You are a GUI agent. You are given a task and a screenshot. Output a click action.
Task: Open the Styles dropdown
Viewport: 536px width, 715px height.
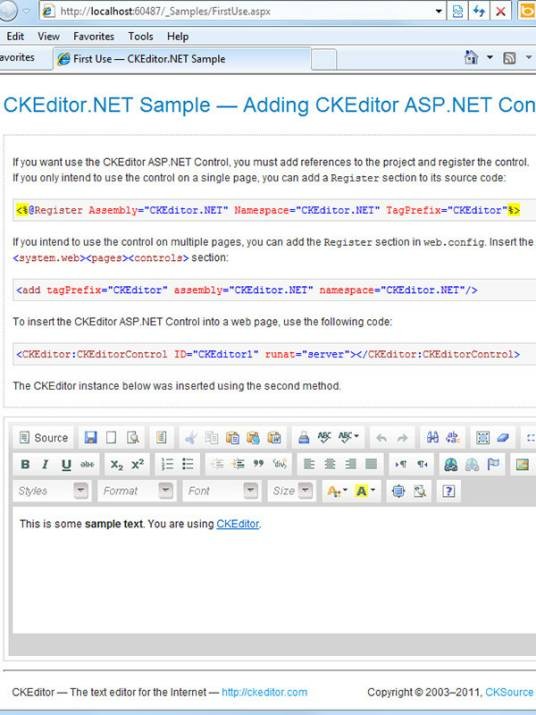[51, 491]
